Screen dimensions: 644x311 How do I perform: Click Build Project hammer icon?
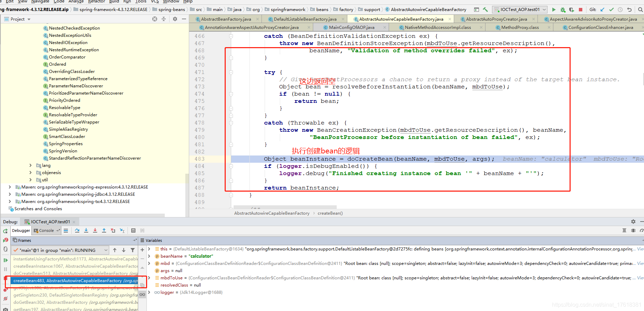coord(485,10)
